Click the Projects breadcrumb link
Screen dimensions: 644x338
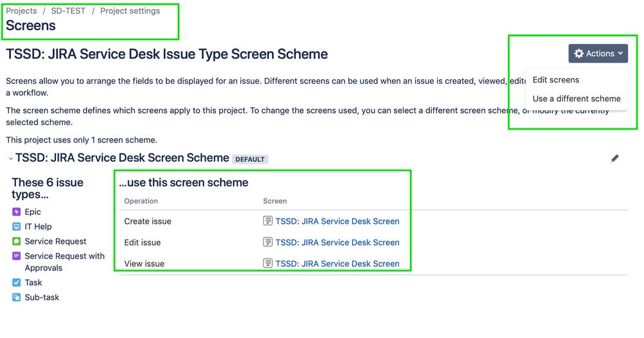coord(21,11)
